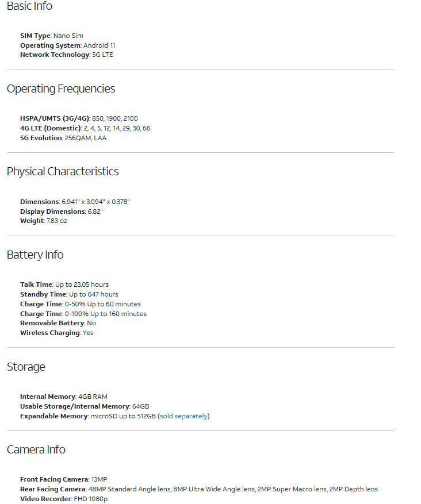Select the Basic Info heading
The image size is (421, 504).
[29, 6]
